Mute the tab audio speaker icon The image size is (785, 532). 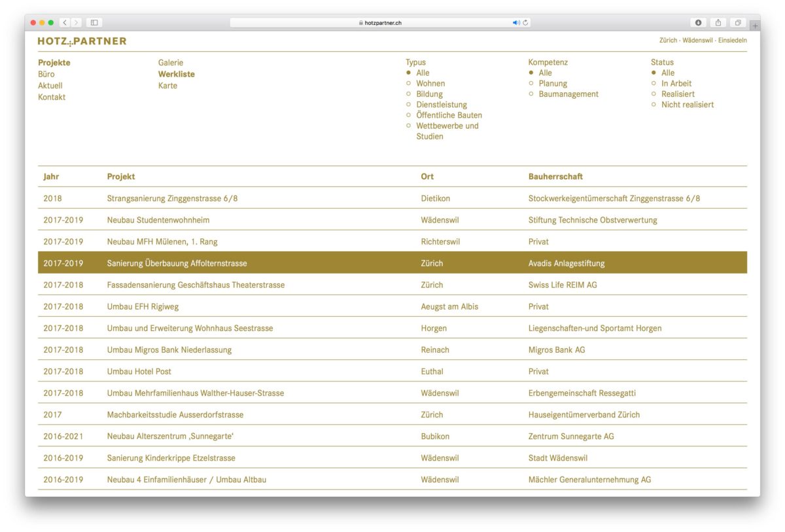(x=516, y=23)
